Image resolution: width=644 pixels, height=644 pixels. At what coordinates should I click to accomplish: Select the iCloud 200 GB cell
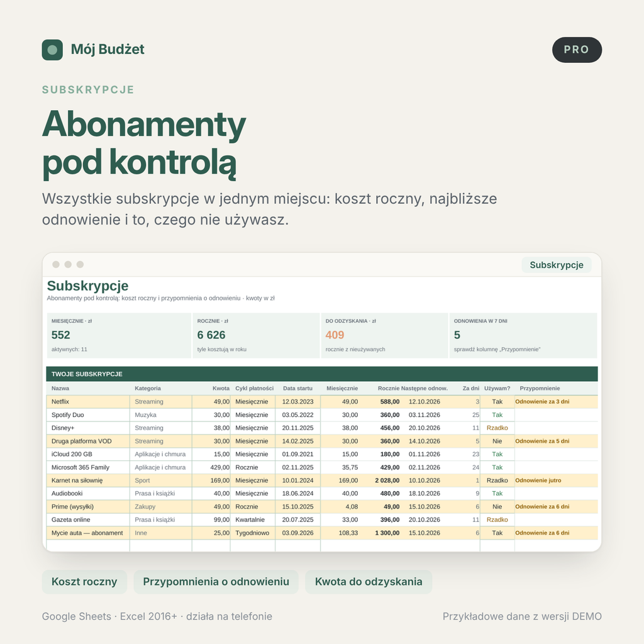[x=88, y=454]
